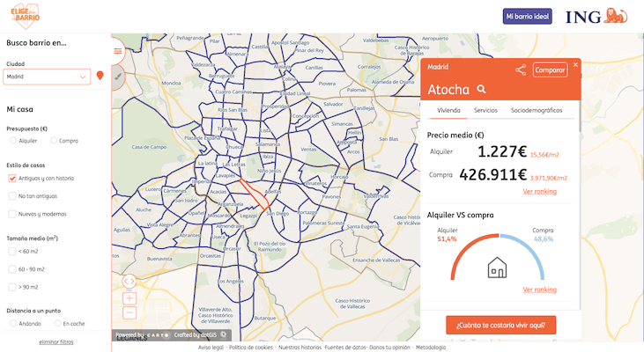Click the Alquiler orange gauge arc
Screen dimensions: 644x352
point(465,248)
